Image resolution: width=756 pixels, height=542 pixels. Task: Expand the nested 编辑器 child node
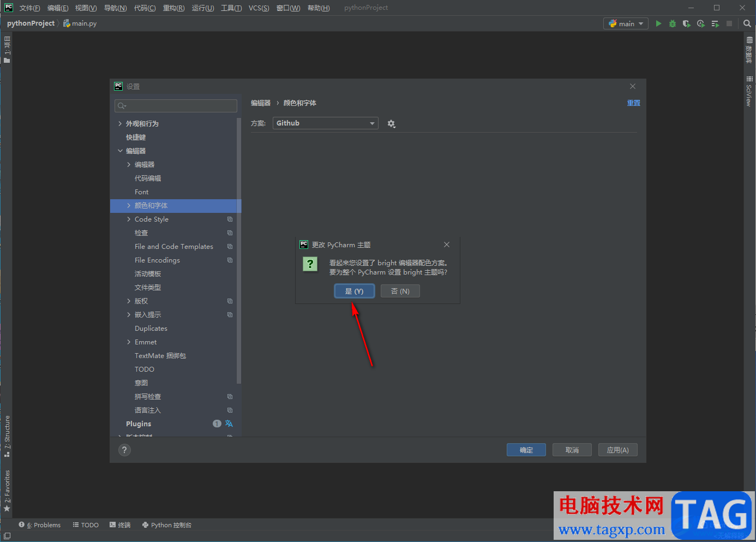129,165
